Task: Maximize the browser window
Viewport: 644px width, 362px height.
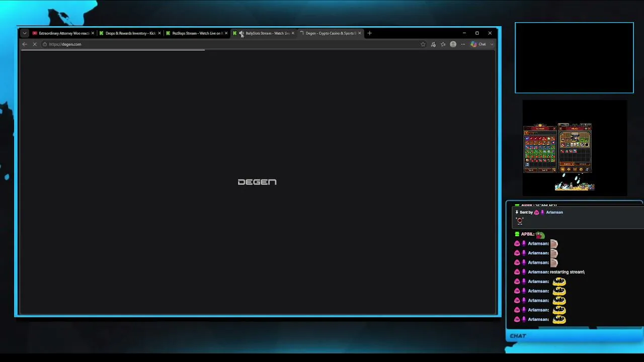Action: pos(477,33)
